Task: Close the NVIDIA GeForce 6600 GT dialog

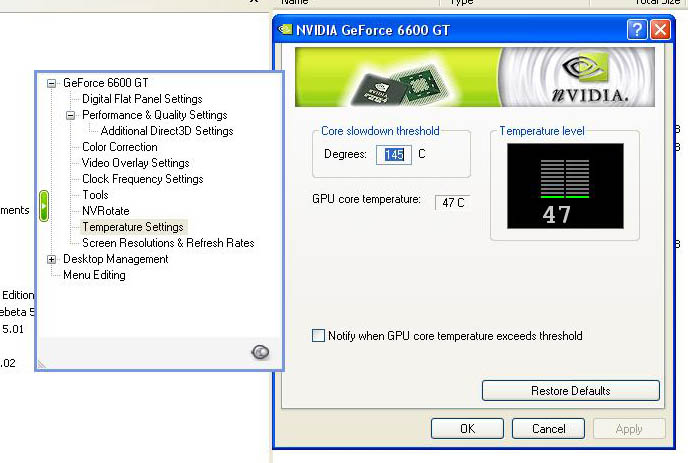Action: pos(660,30)
